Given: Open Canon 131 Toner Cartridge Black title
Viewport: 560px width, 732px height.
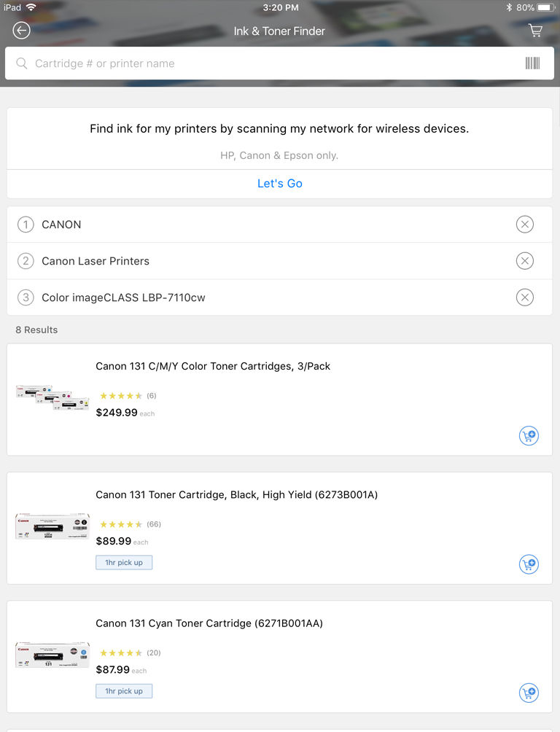Looking at the screenshot, I should coord(236,494).
